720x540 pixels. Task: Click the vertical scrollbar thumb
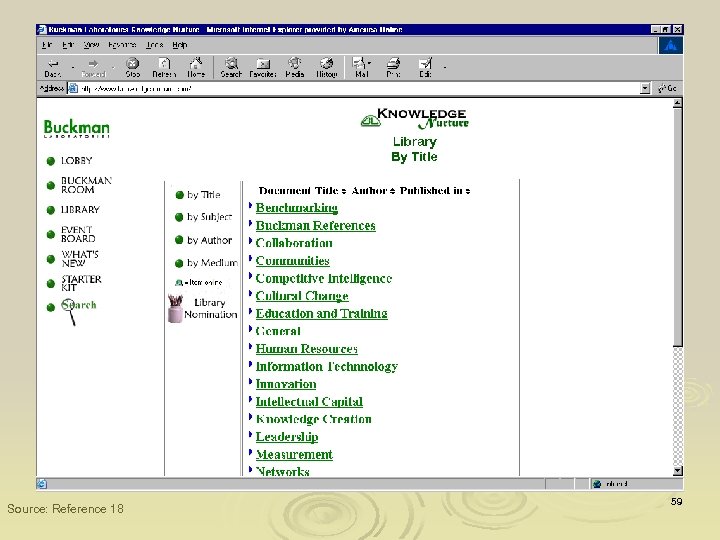point(677,227)
